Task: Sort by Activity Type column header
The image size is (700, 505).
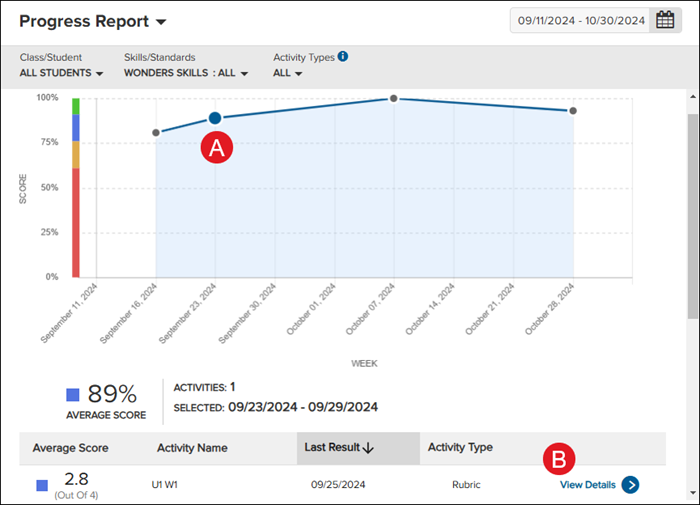Action: coord(460,448)
